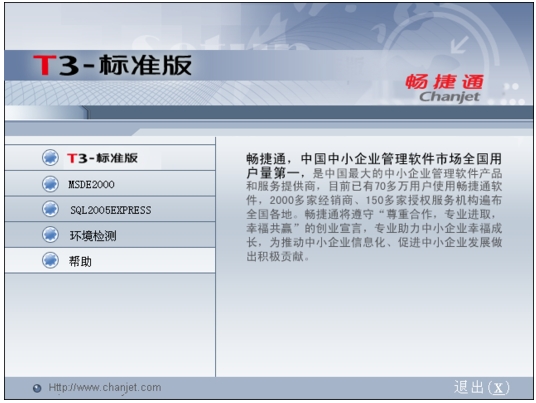Click the gear icon beside 帮助

50,260
